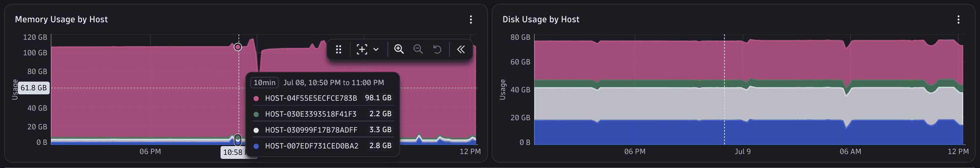Image resolution: width=980 pixels, height=168 pixels.
Task: Select HOST-007EDF731CED0BA2 tooltip row
Action: click(322, 146)
